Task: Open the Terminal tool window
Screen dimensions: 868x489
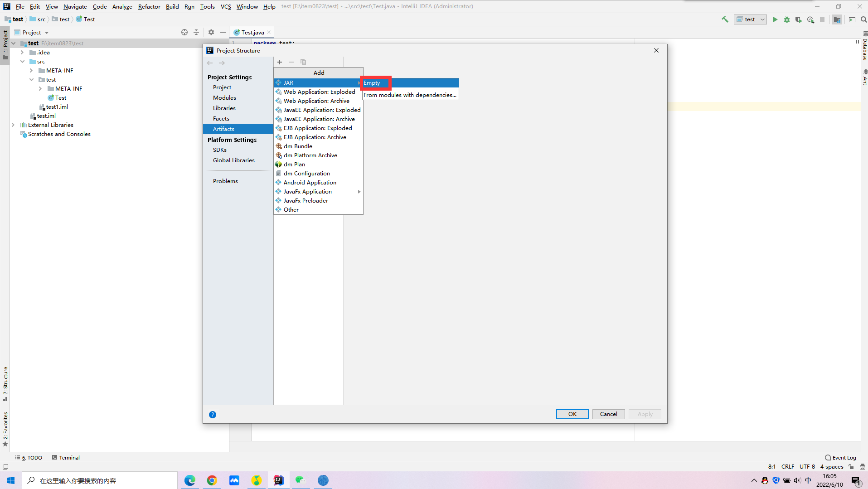Action: pyautogui.click(x=66, y=458)
